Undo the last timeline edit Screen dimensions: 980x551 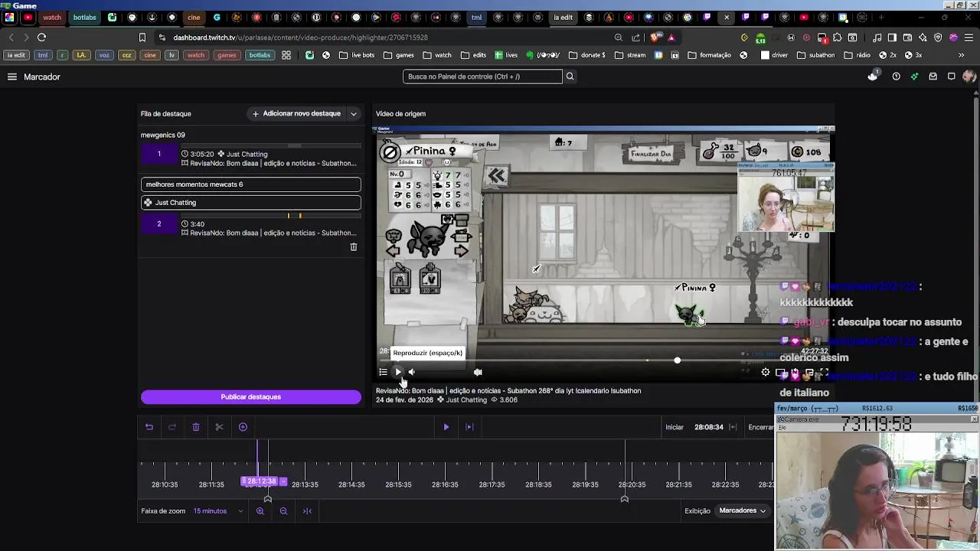pos(149,427)
